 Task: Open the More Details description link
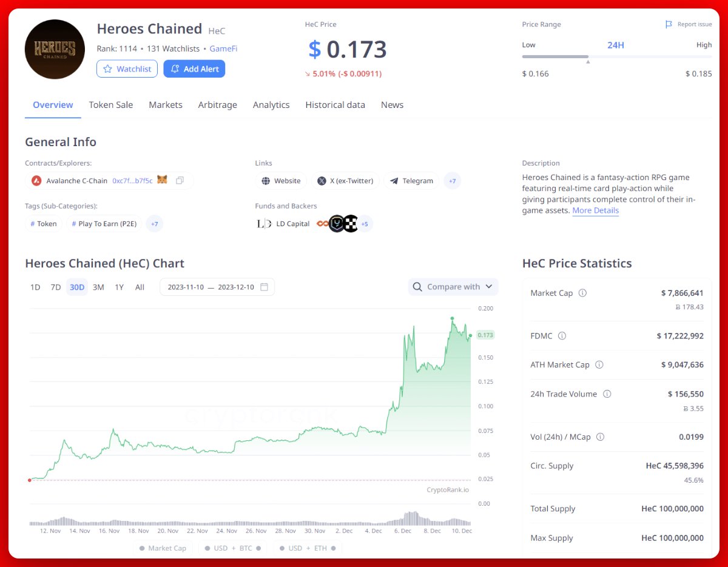coord(596,210)
